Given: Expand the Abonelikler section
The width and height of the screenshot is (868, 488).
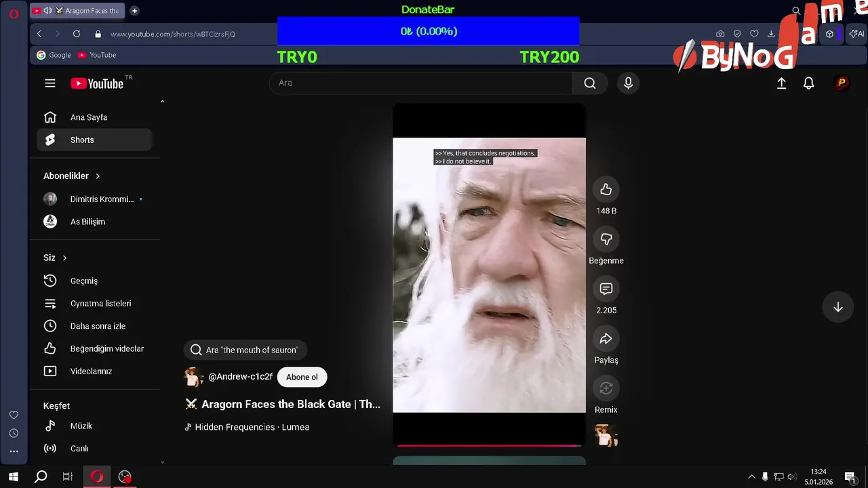Looking at the screenshot, I should click(72, 176).
